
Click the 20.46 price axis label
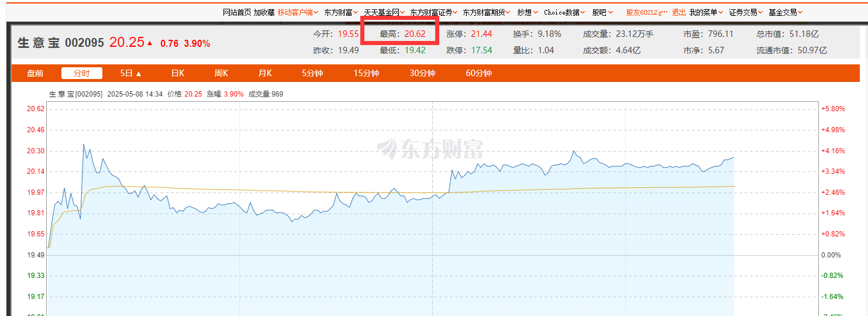36,129
